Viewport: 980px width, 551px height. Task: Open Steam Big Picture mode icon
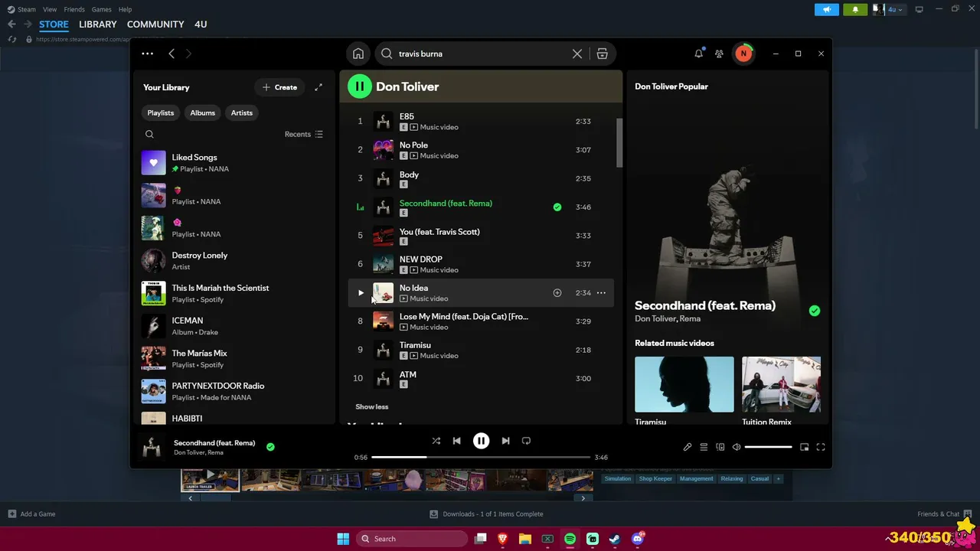919,9
